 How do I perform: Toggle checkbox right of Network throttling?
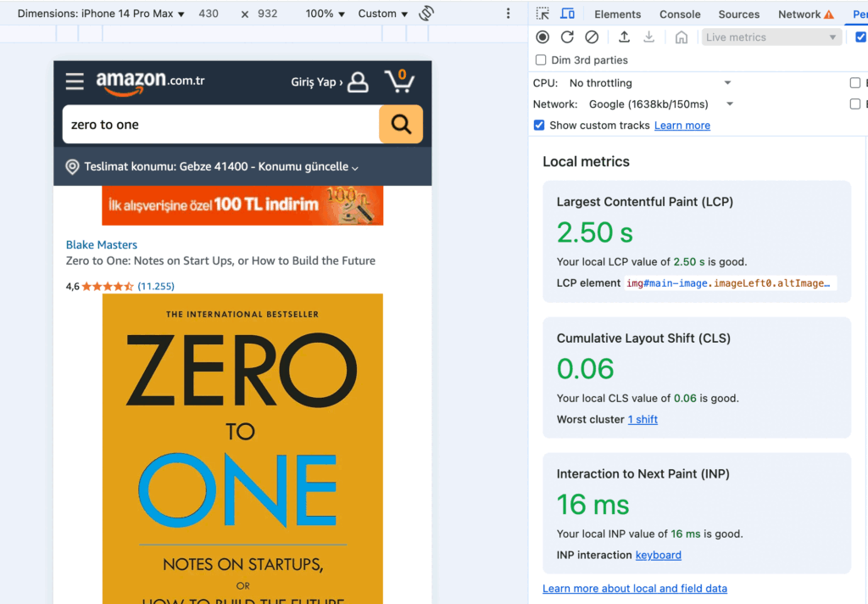855,104
